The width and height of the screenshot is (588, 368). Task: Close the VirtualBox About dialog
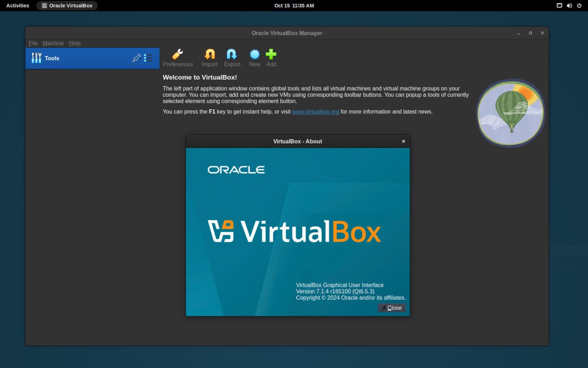tap(392, 307)
